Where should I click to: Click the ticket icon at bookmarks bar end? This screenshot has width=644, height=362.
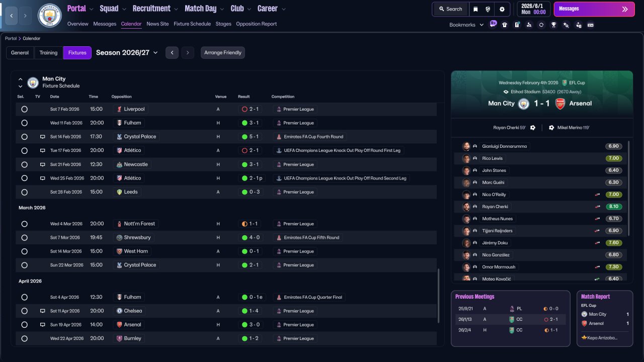coord(591,25)
